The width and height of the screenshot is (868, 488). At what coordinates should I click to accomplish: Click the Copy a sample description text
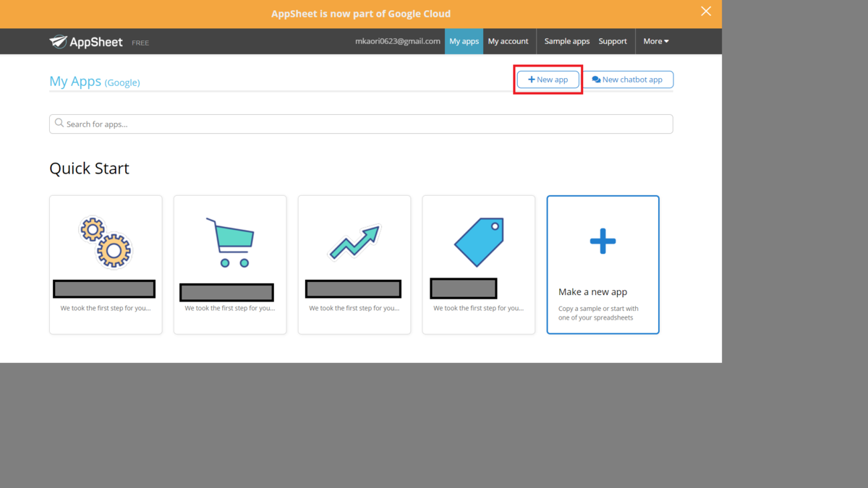598,313
